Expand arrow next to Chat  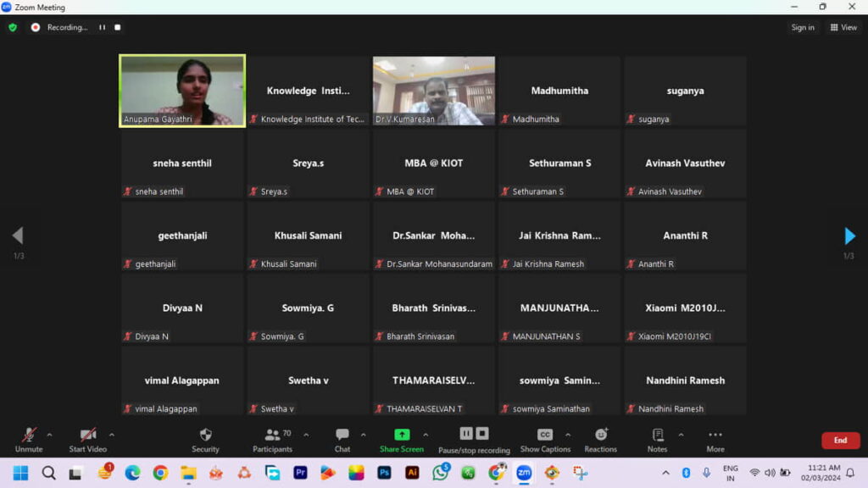(x=363, y=435)
